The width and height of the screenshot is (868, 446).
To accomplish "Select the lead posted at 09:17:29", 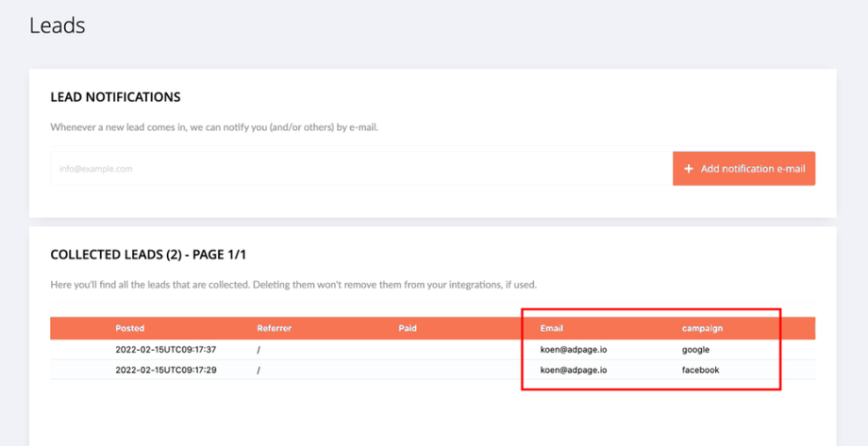I will tap(153, 370).
